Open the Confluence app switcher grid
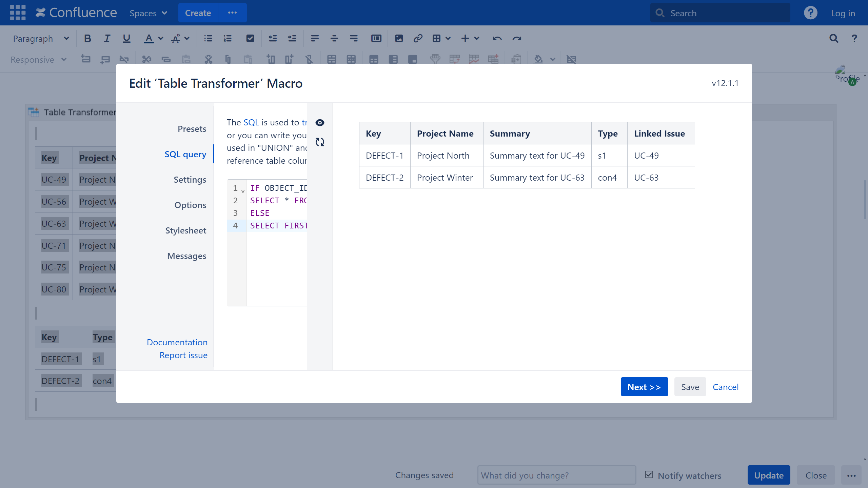The height and width of the screenshot is (488, 868). 18,13
